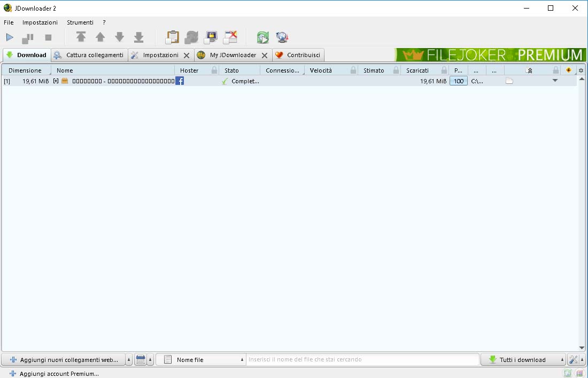Toggle clipboard monitoring icon
Viewport: 588px width, 378px height.
[173, 37]
